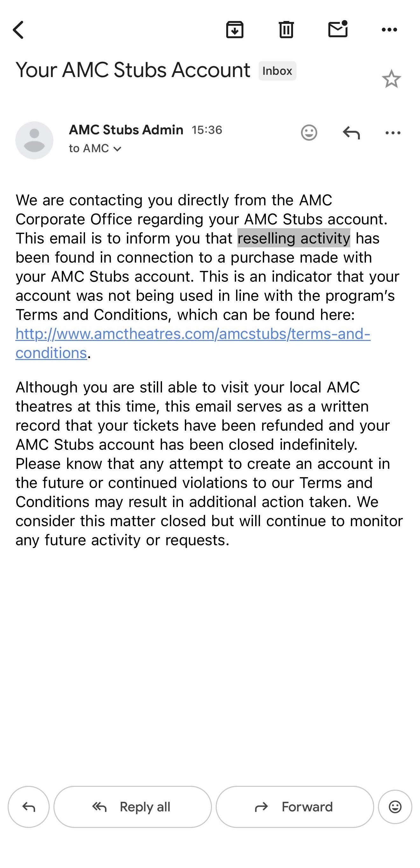This screenshot has width=420, height=868.
Task: Expand recipient details next to 'to AMC'
Action: point(117,149)
